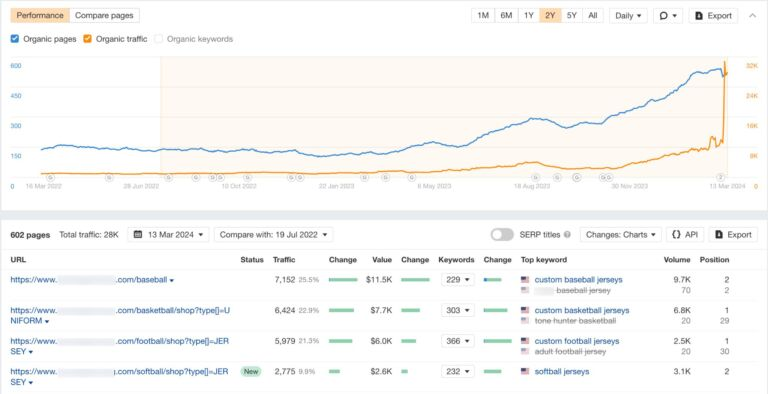Click the US flag beside custom baseball jerseys
The height and width of the screenshot is (394, 768).
click(525, 279)
